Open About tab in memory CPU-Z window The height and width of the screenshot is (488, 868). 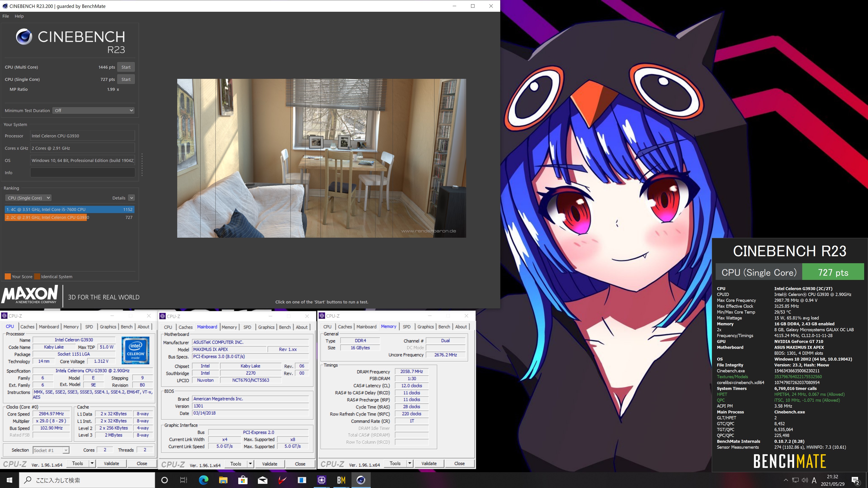tap(461, 327)
